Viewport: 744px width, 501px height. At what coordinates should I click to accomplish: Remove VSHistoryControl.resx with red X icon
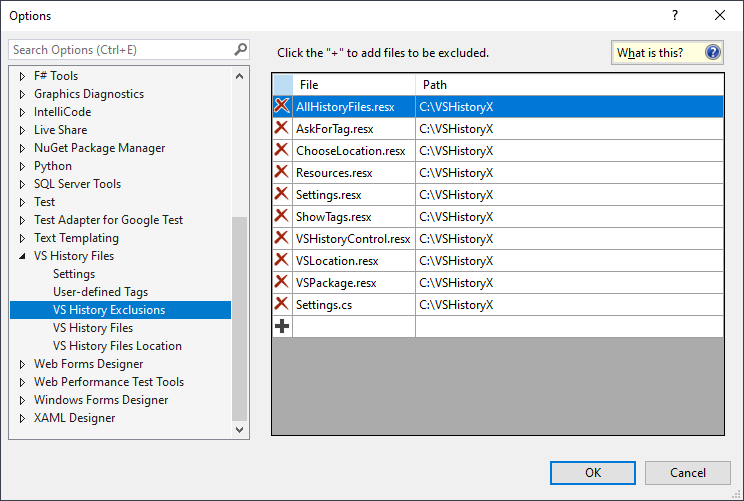[282, 238]
